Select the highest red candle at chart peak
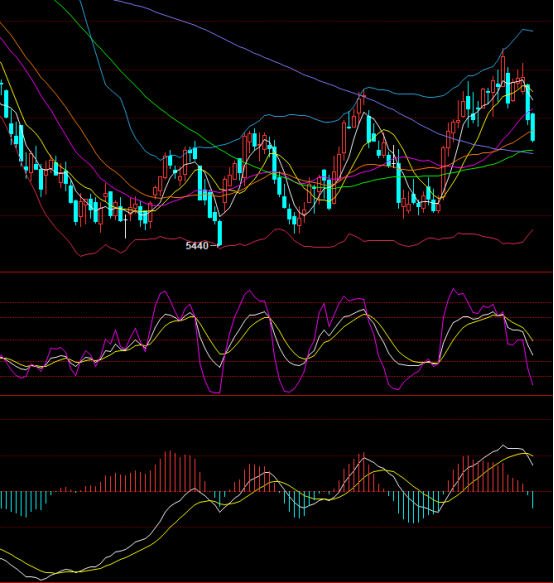Screen dimensions: 554x583 click(503, 70)
